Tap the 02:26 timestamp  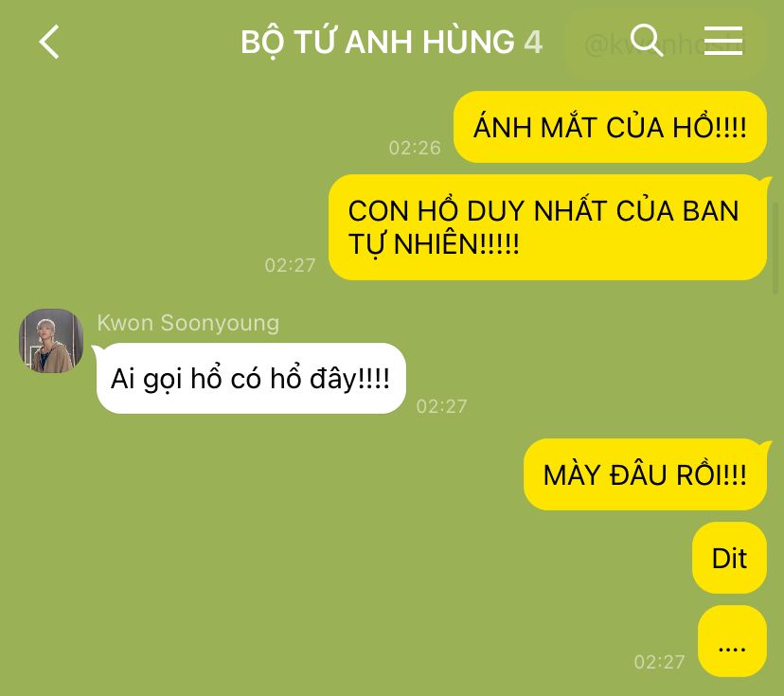pos(415,148)
